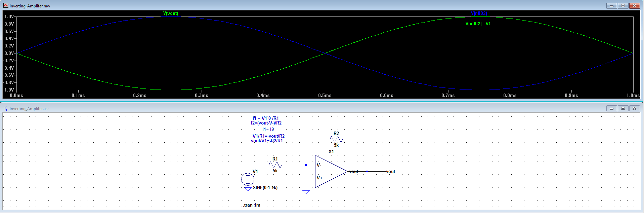Click the V(vout) trace label in waveform window

(x=170, y=13)
